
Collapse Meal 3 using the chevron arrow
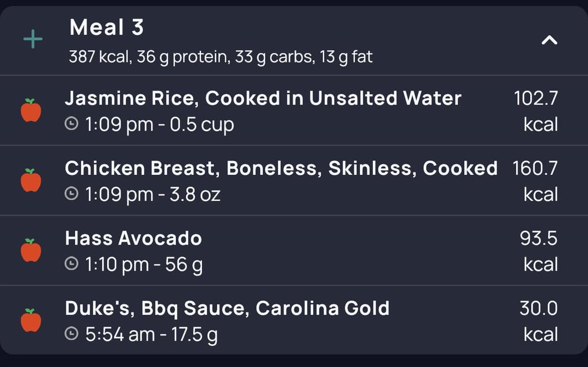(549, 40)
